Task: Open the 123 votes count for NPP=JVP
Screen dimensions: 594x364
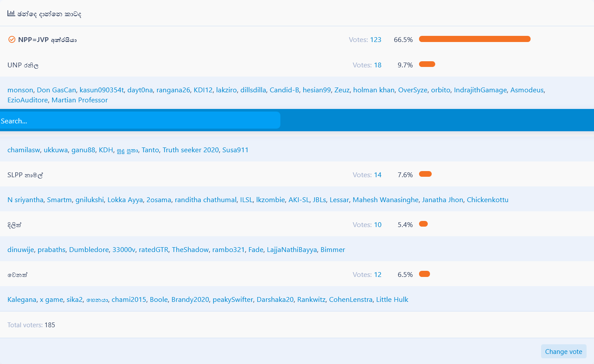Action: [376, 40]
